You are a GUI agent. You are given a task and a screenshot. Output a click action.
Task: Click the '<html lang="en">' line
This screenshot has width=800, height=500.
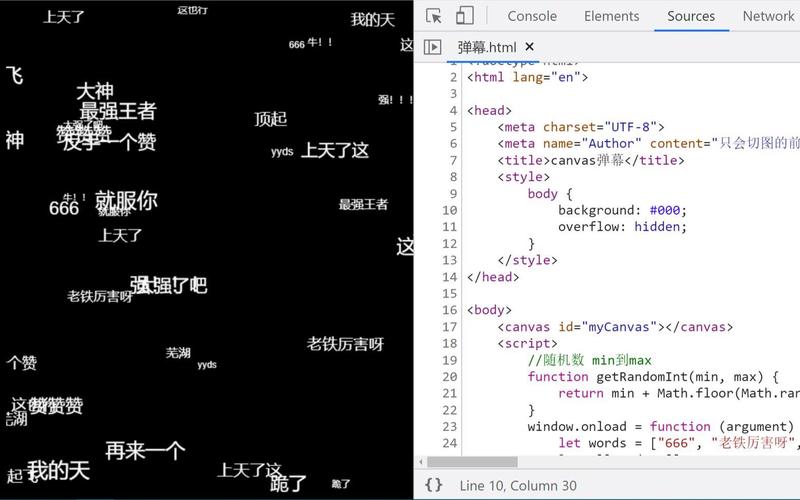528,77
